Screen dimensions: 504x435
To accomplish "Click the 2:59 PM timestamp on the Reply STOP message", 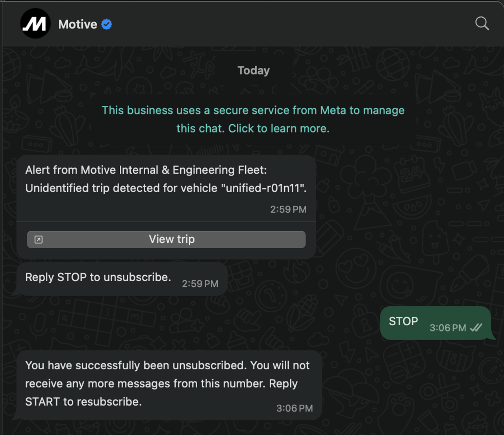I will click(200, 284).
